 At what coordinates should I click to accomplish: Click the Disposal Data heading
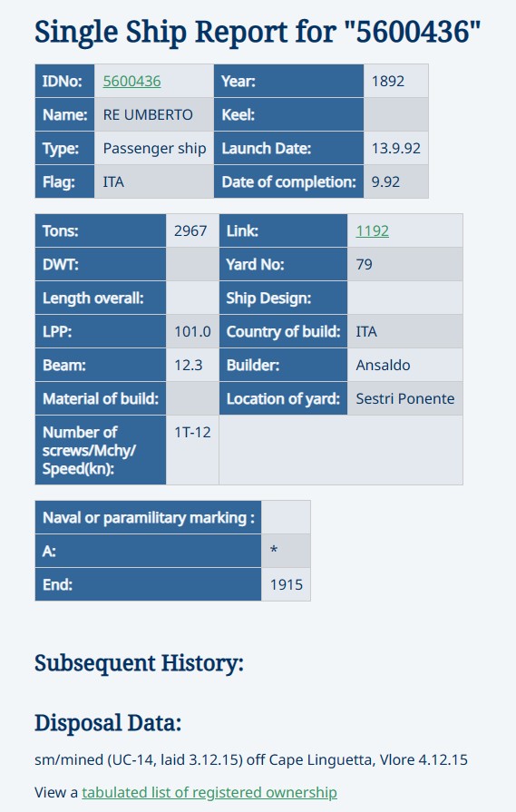coord(108,723)
